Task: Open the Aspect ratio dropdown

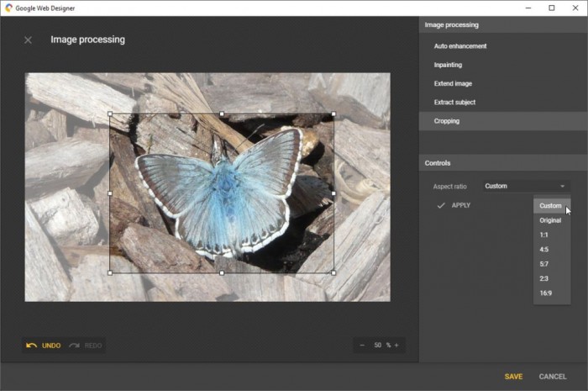Action: (526, 186)
